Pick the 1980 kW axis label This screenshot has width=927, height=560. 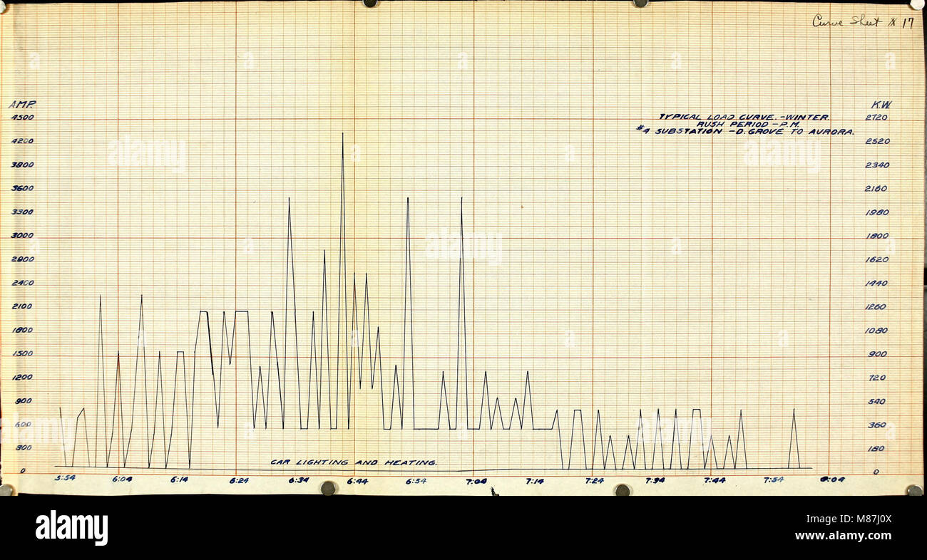(x=877, y=212)
